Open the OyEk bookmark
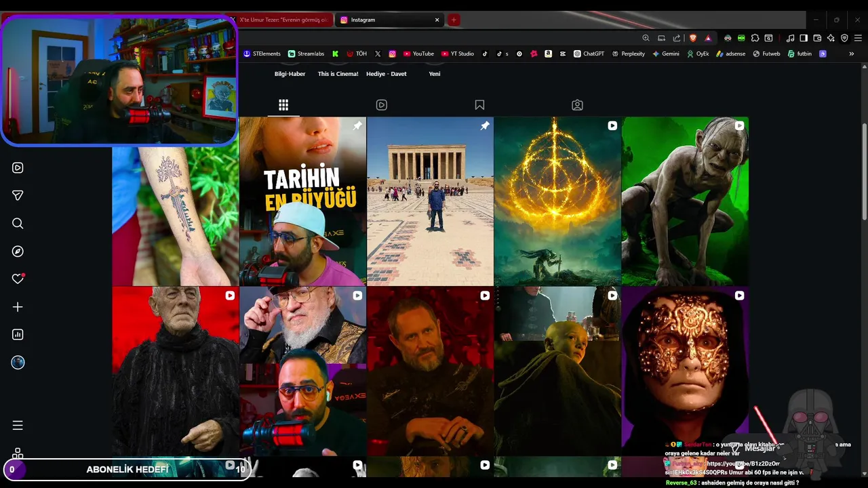The image size is (868, 488). coord(698,54)
